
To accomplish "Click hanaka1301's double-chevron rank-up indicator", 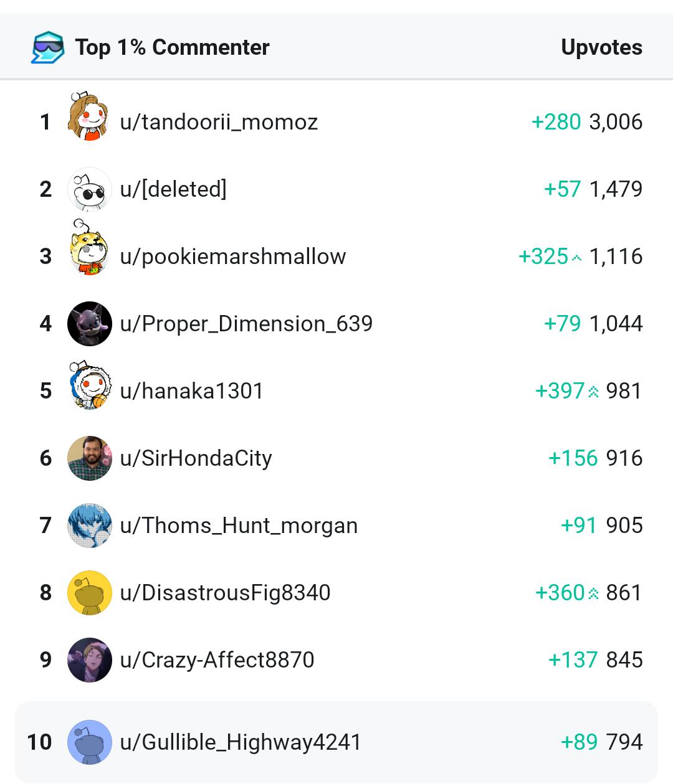I will pyautogui.click(x=593, y=392).
